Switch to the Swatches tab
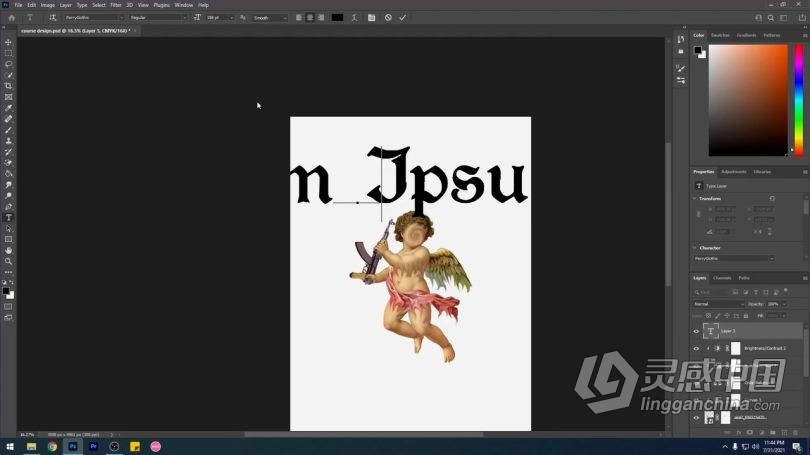The width and height of the screenshot is (810, 455). 720,35
